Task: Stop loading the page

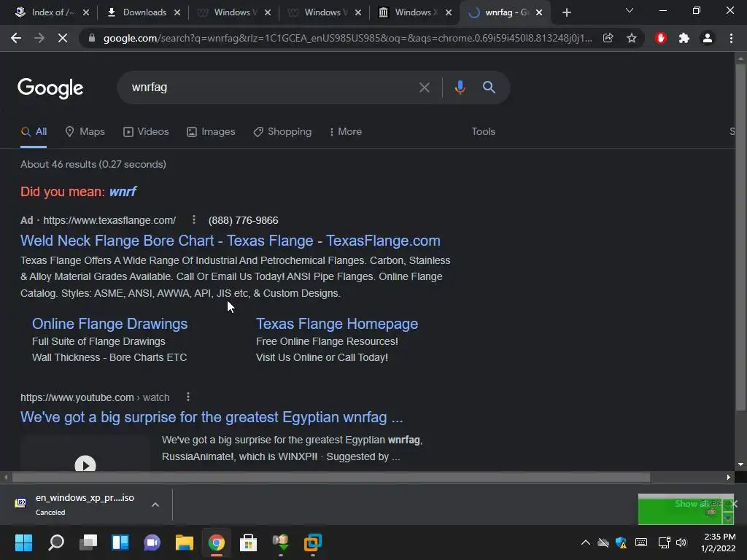Action: 63,38
